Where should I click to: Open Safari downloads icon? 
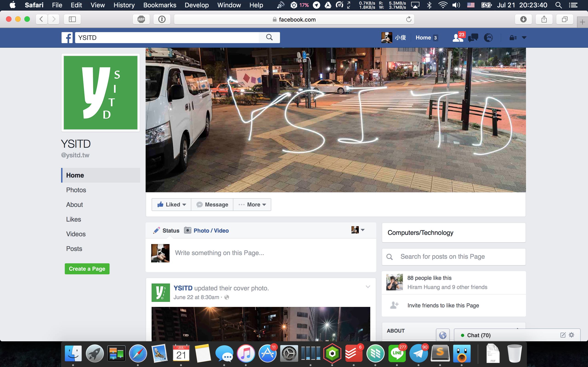[x=523, y=19]
